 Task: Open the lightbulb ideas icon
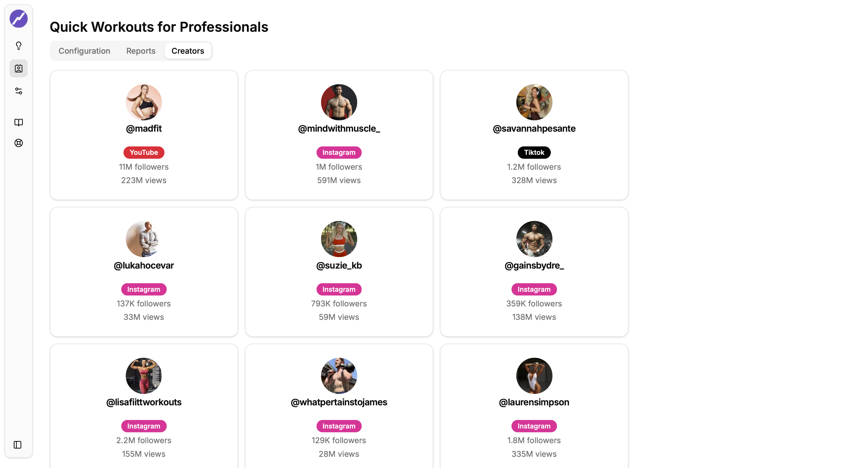point(19,46)
